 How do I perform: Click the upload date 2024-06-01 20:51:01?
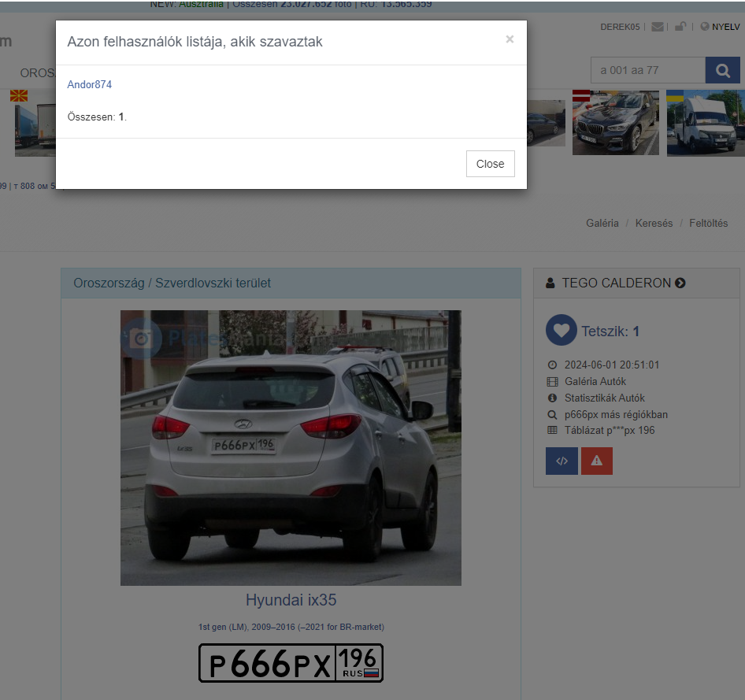612,365
